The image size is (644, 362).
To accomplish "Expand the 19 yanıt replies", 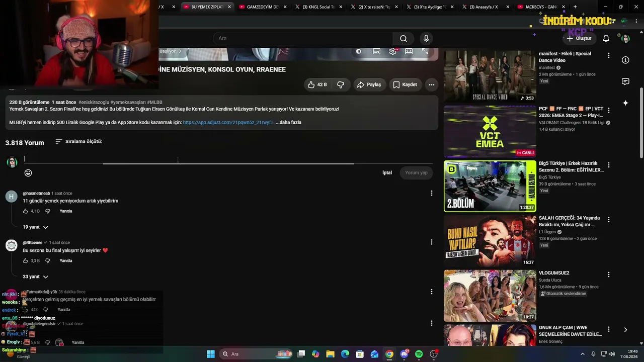I will (x=35, y=227).
